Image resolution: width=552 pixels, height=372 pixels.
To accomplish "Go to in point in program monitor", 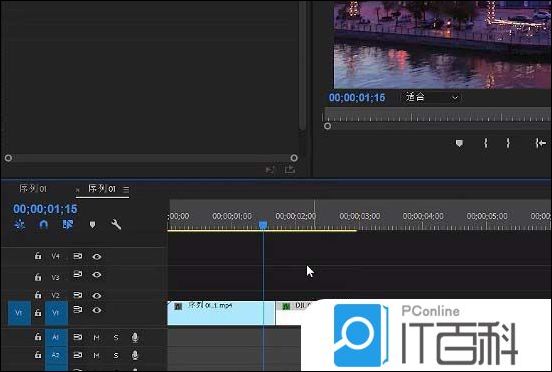I will coord(541,143).
